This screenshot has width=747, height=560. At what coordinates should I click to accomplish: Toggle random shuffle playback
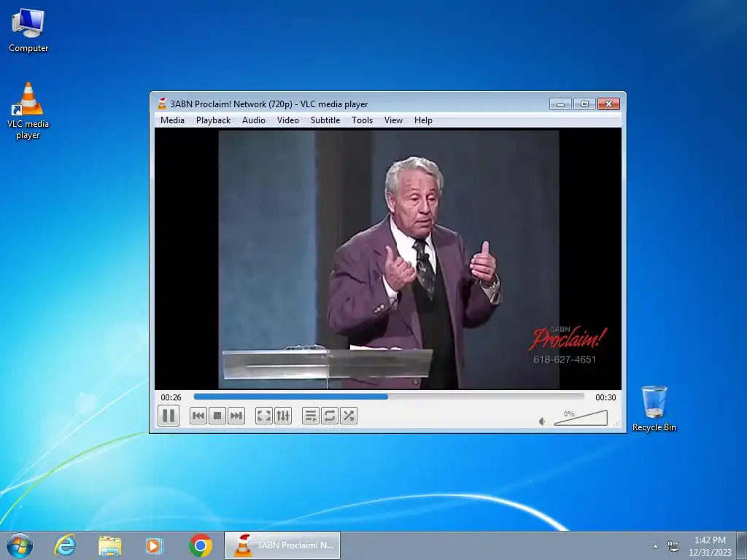coord(349,416)
